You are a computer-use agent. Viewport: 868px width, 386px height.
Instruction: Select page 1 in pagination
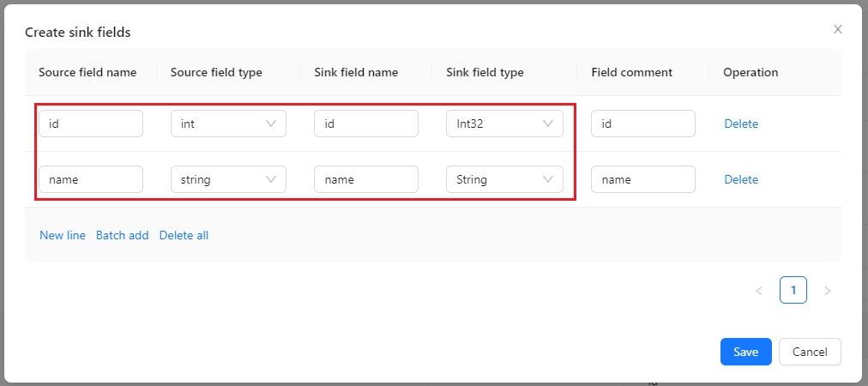tap(793, 291)
